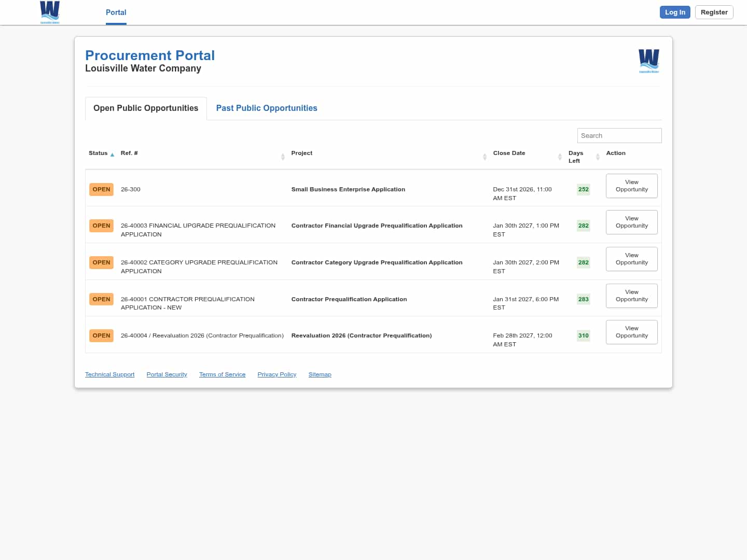Open the Privacy Policy link
The height and width of the screenshot is (560, 747).
276,374
